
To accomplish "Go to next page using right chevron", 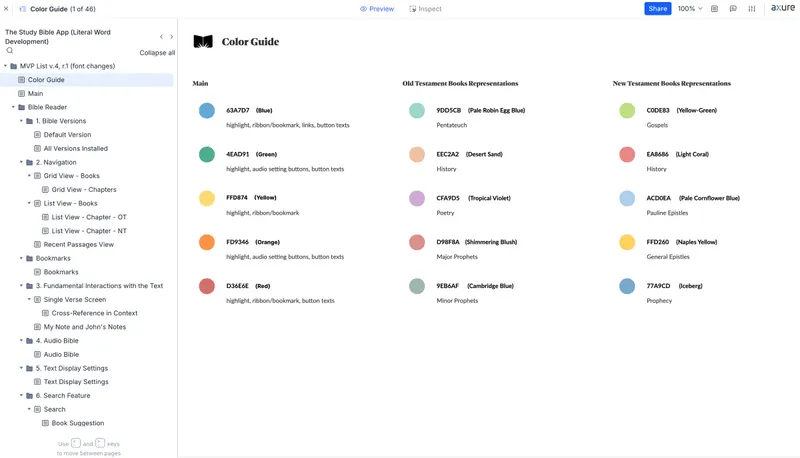I will click(x=171, y=37).
